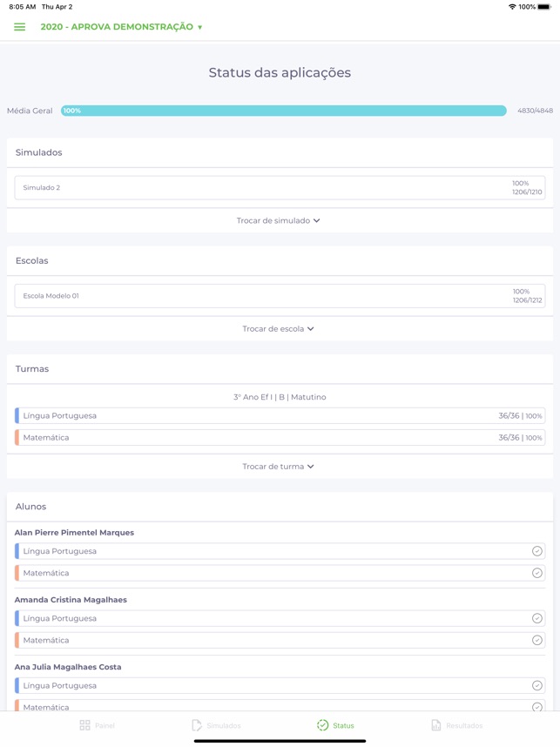Expand Trocar de turma dropdown
The width and height of the screenshot is (560, 747).
pyautogui.click(x=279, y=467)
